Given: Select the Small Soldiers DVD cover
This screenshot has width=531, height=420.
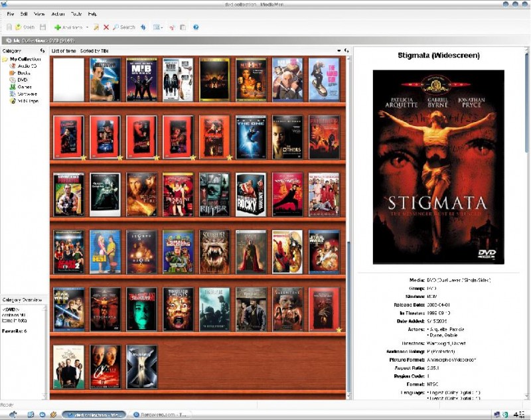Looking at the screenshot, I should (x=178, y=252).
